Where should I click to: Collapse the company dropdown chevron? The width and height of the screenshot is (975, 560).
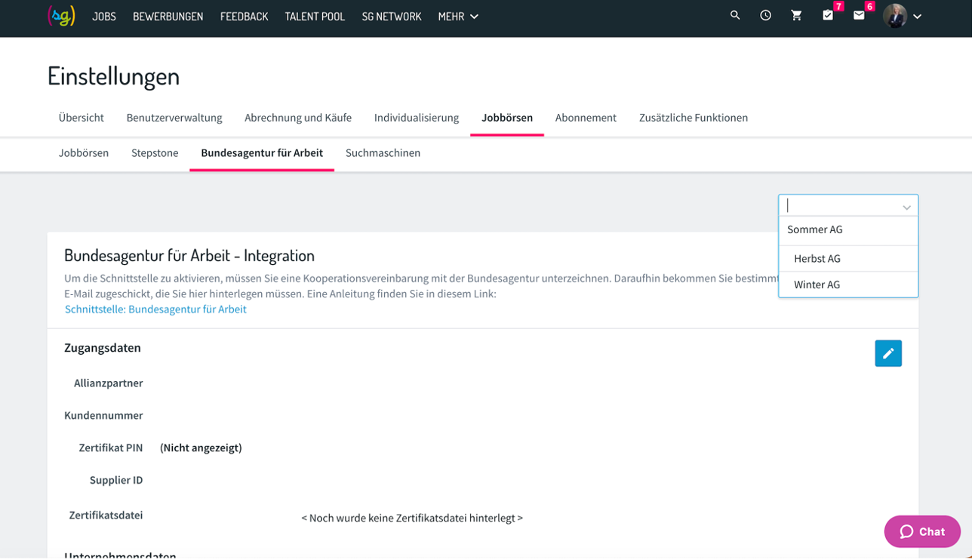[x=906, y=207]
